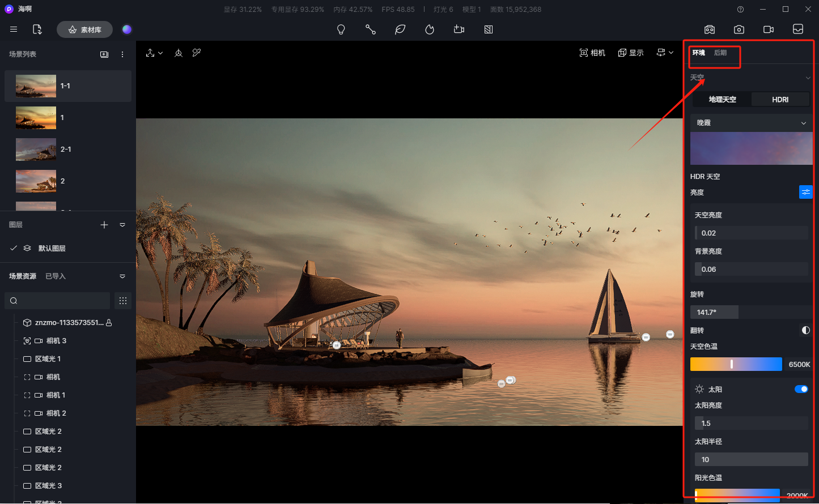Image resolution: width=819 pixels, height=504 pixels.
Task: Open the leaf vegetation tool
Action: point(400,29)
